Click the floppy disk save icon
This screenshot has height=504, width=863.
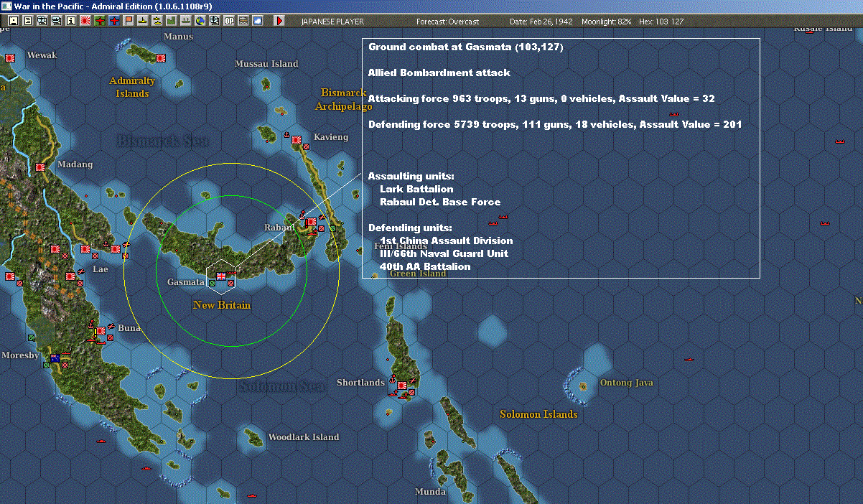pyautogui.click(x=14, y=21)
